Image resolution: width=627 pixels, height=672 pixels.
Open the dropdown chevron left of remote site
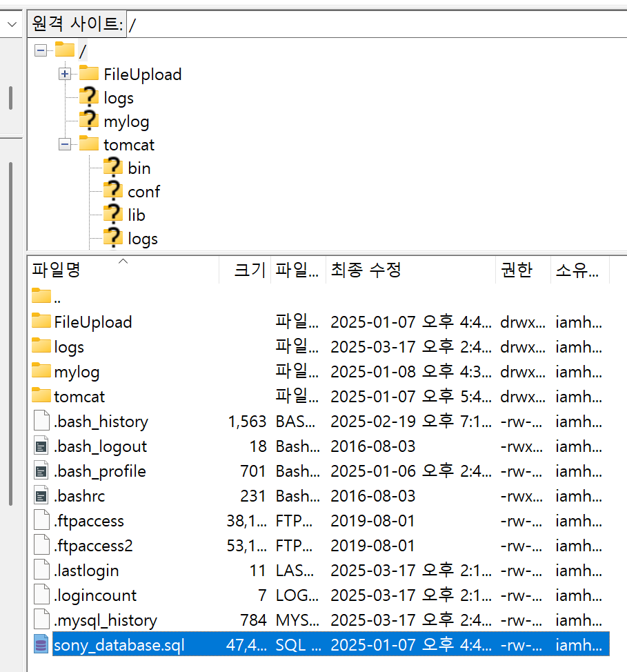click(12, 24)
